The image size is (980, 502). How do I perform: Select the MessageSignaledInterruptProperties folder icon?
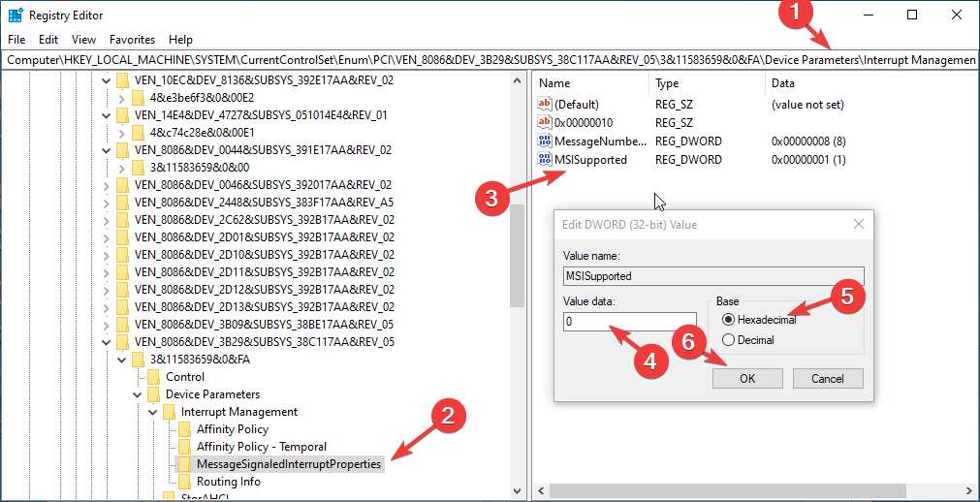[x=184, y=464]
